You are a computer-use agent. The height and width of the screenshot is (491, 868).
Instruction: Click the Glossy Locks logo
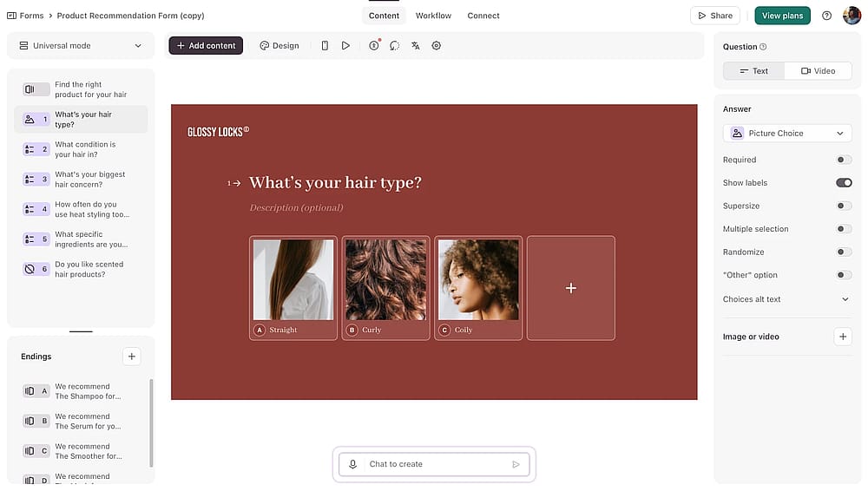pyautogui.click(x=218, y=132)
